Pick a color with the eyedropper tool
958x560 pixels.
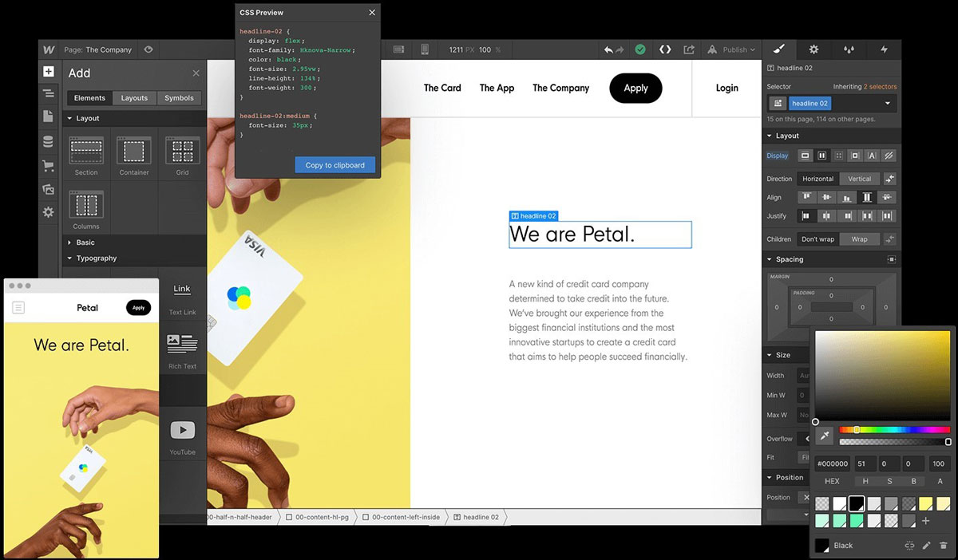click(825, 436)
